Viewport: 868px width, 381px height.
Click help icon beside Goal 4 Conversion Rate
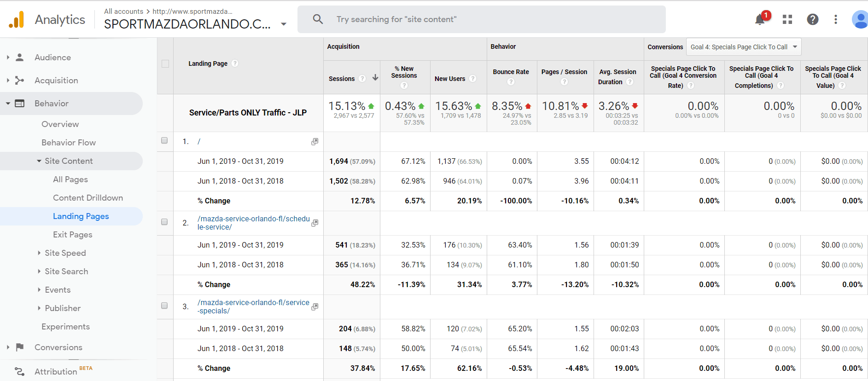pyautogui.click(x=691, y=86)
